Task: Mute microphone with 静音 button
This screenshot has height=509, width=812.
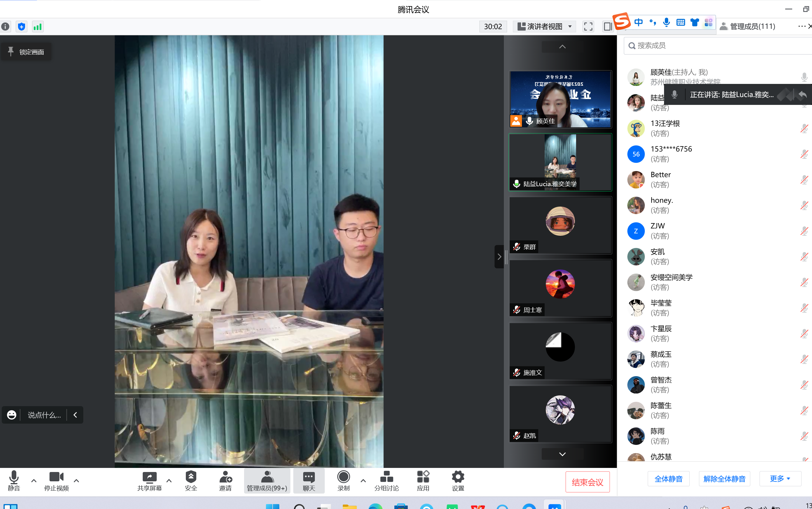Action: pyautogui.click(x=14, y=480)
